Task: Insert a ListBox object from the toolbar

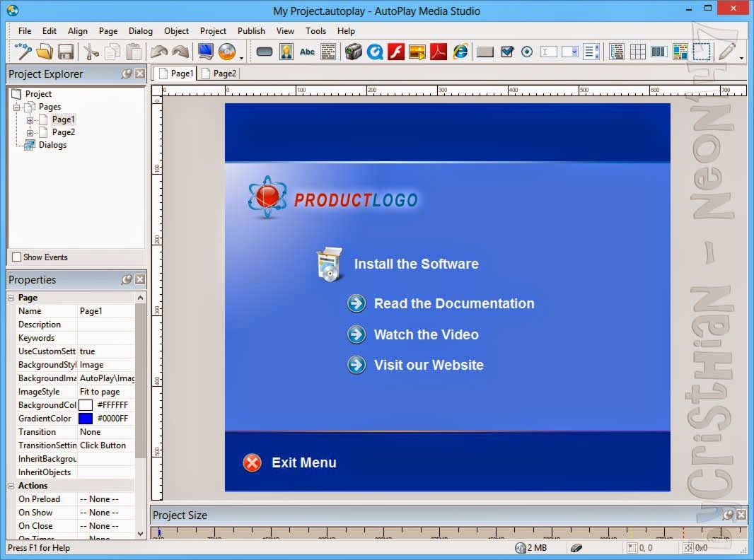Action: [591, 52]
